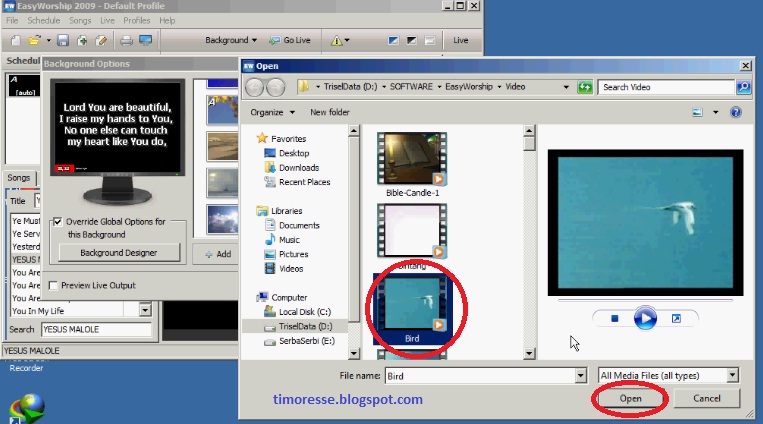The image size is (763, 424).
Task: Click the first screen-mode icon next to Live
Action: (x=393, y=40)
